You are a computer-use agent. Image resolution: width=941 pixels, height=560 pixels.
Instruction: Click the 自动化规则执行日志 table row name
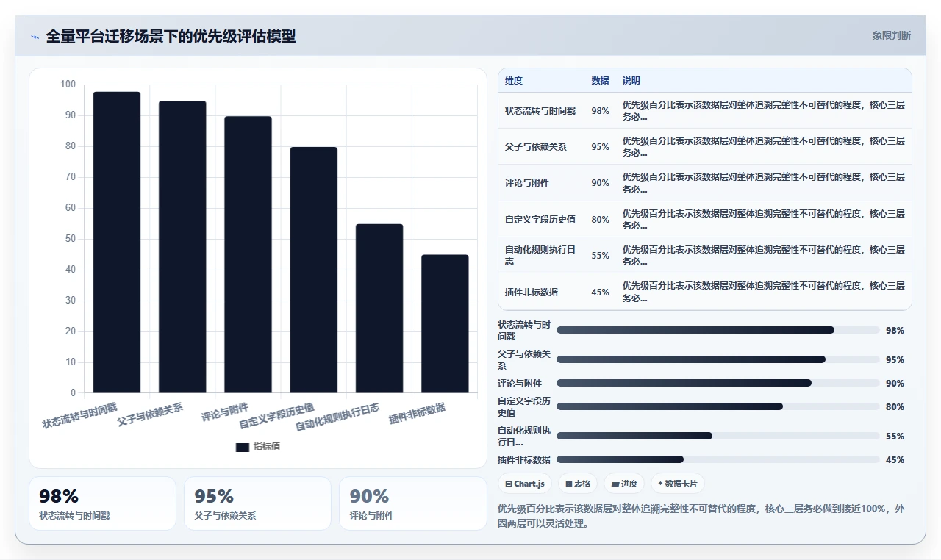pyautogui.click(x=540, y=256)
